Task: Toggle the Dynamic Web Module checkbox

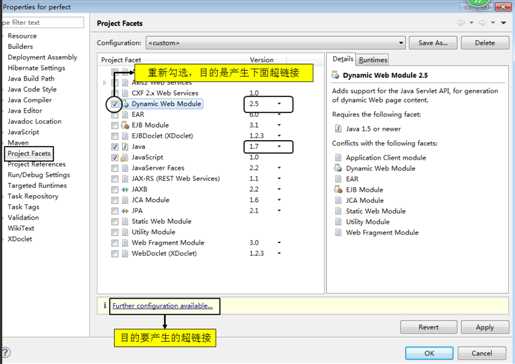Action: pos(115,104)
